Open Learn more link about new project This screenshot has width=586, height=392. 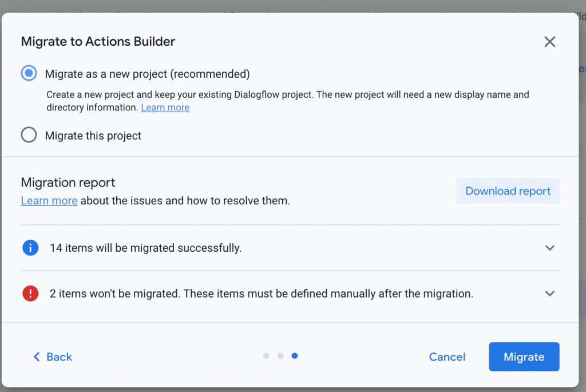pyautogui.click(x=165, y=108)
